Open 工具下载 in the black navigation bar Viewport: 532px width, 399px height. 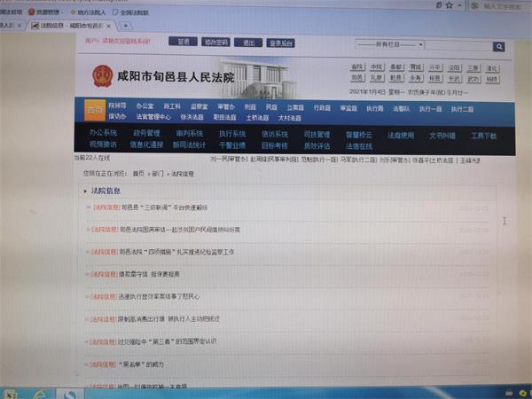[484, 136]
